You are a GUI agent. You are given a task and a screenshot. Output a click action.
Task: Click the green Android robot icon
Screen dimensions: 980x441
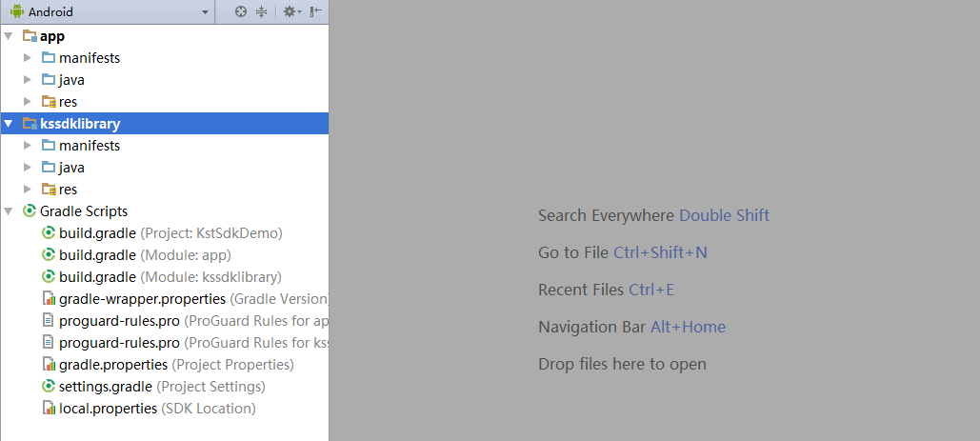(17, 11)
